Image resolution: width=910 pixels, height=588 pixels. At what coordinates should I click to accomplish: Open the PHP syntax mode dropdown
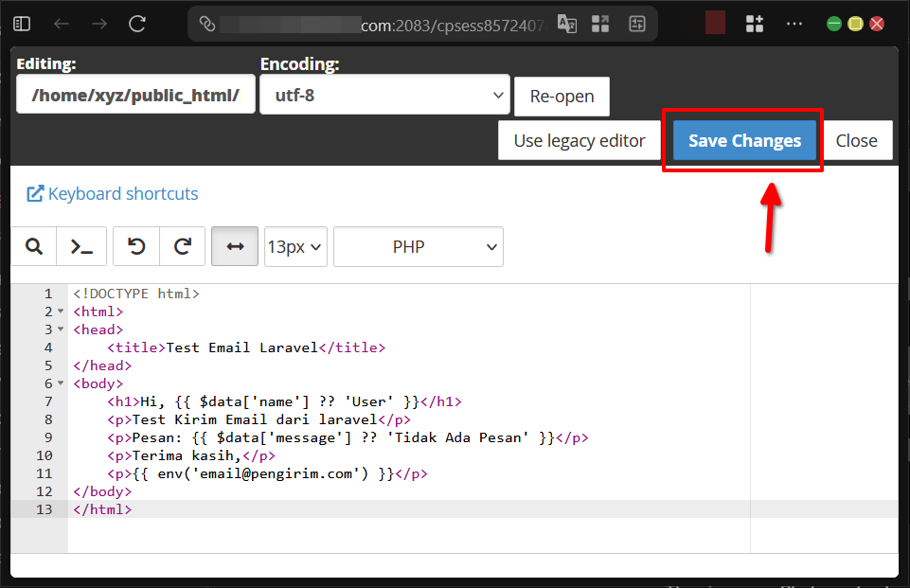418,246
